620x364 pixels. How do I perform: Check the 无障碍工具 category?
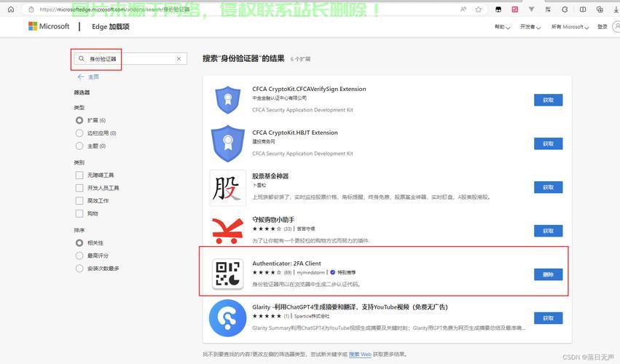[x=79, y=175]
